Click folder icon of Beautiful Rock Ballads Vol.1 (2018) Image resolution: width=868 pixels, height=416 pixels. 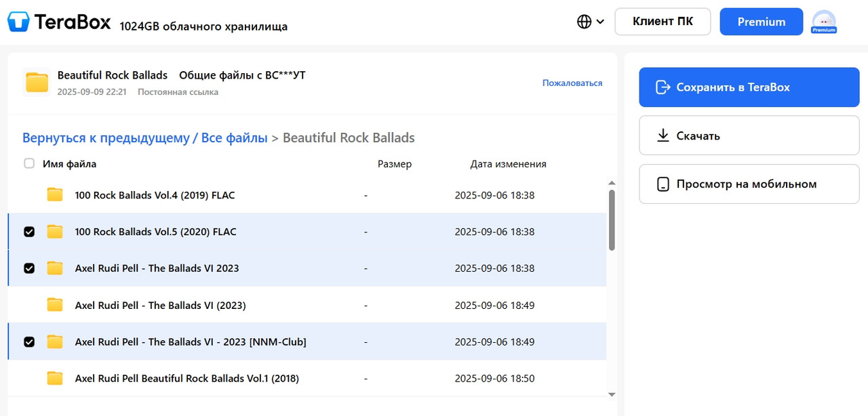pyautogui.click(x=55, y=378)
